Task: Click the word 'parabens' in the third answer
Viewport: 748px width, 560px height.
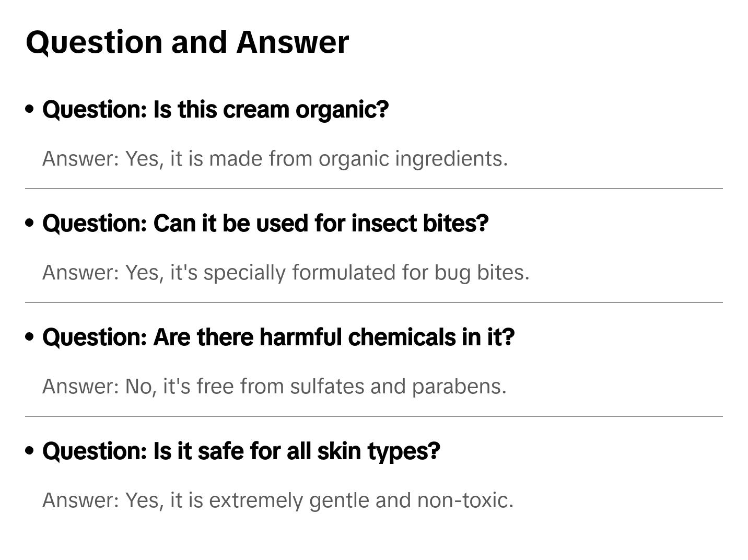Action: tap(459, 387)
